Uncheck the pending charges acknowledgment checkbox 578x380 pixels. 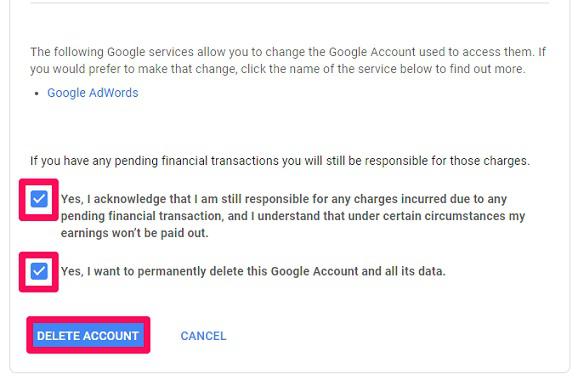[39, 199]
